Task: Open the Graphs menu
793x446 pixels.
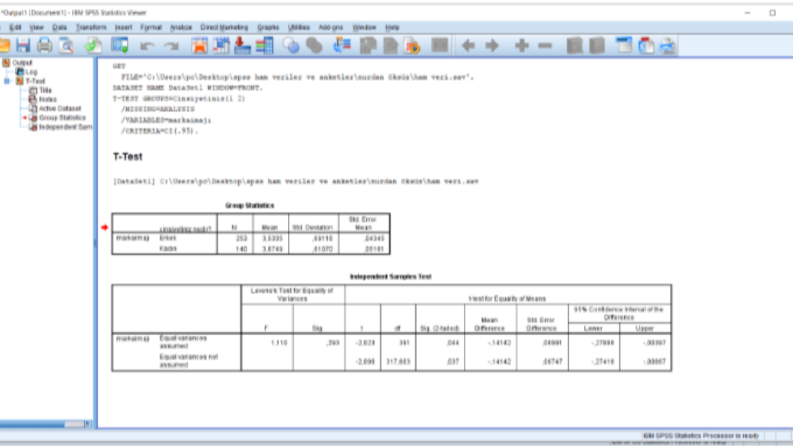Action: point(268,27)
